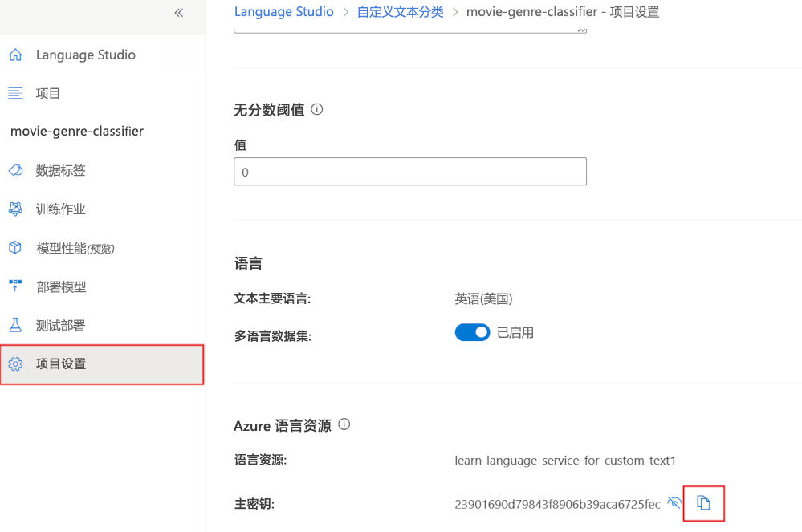Click the 已启用 status label
The height and width of the screenshot is (532, 802).
coord(515,333)
